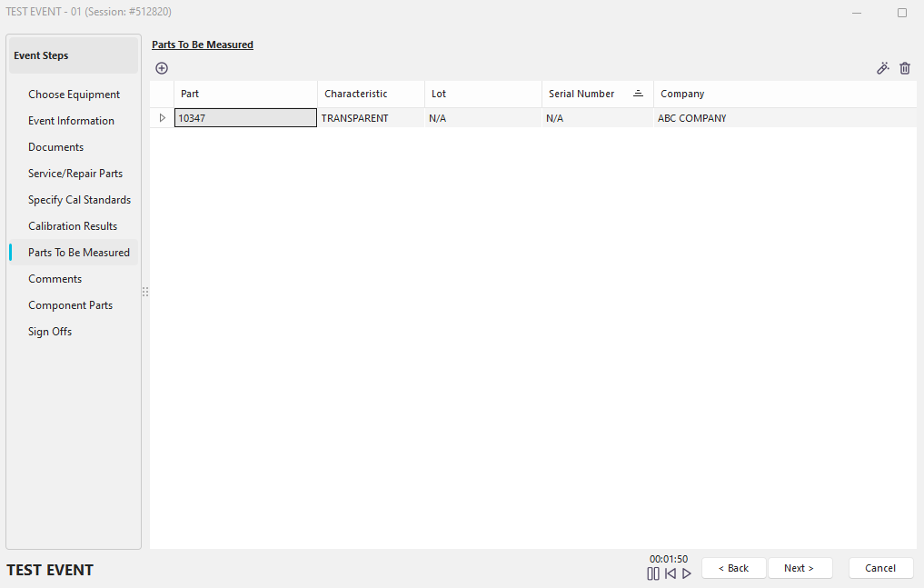Open the Choose Equipment step
This screenshot has height=588, width=924.
pyautogui.click(x=74, y=95)
